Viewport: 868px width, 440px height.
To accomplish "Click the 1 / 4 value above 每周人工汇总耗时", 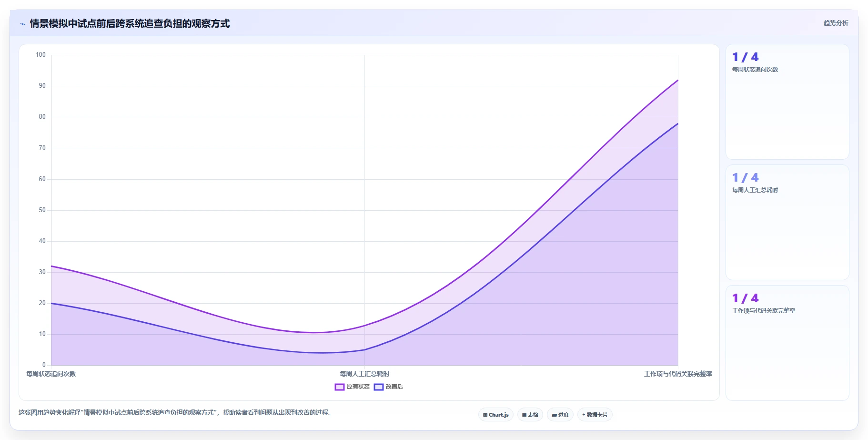I will [745, 178].
